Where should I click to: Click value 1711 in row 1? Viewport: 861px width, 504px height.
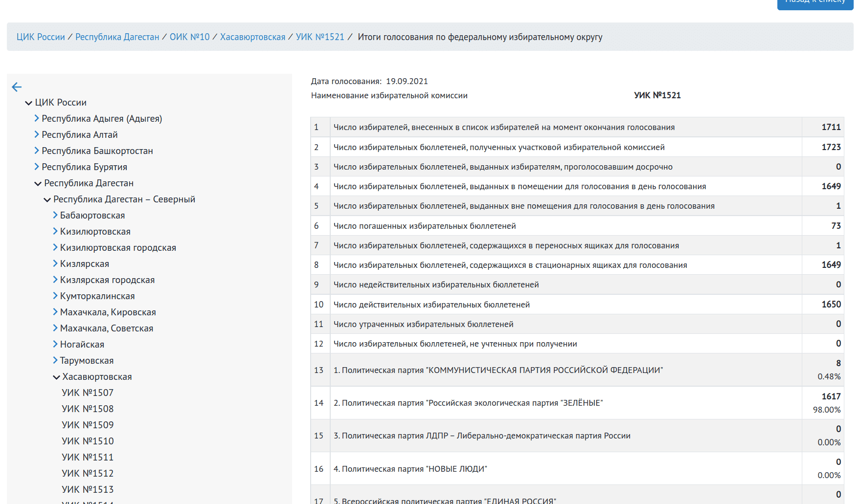click(831, 127)
